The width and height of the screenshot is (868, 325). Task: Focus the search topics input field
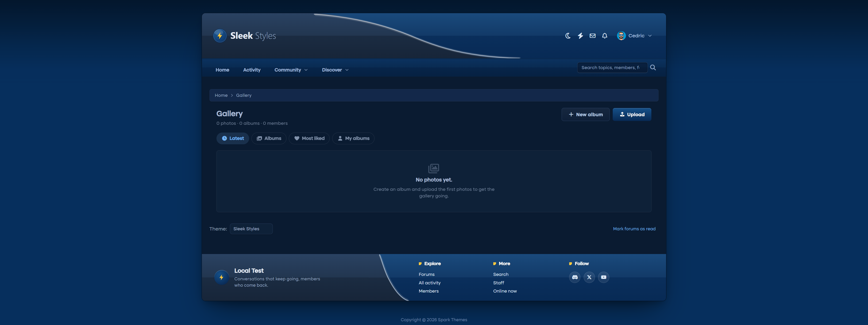pyautogui.click(x=612, y=67)
